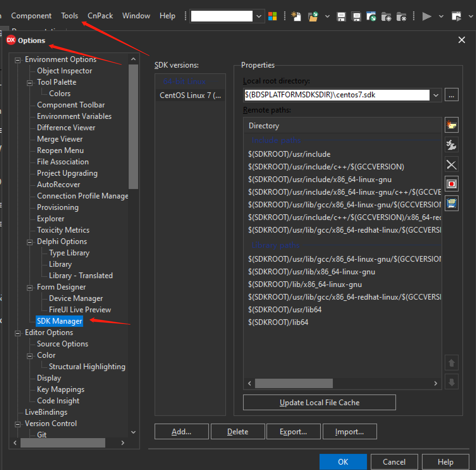
Task: Collapse Editor Options tree node
Action: pyautogui.click(x=18, y=333)
